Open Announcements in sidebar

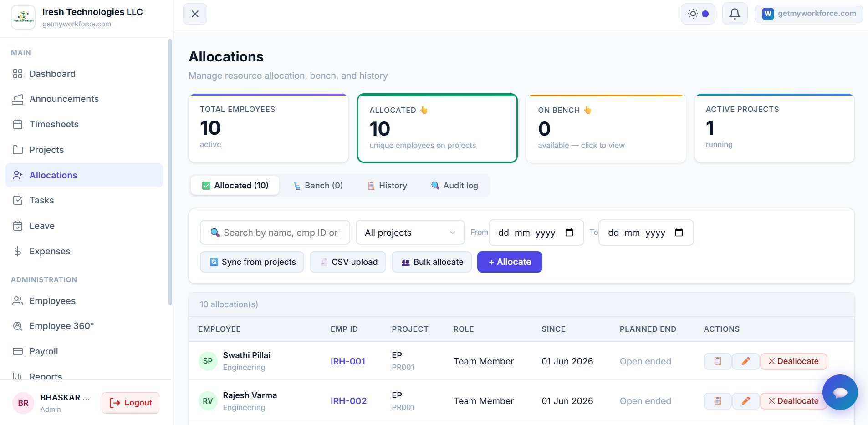coord(84,99)
